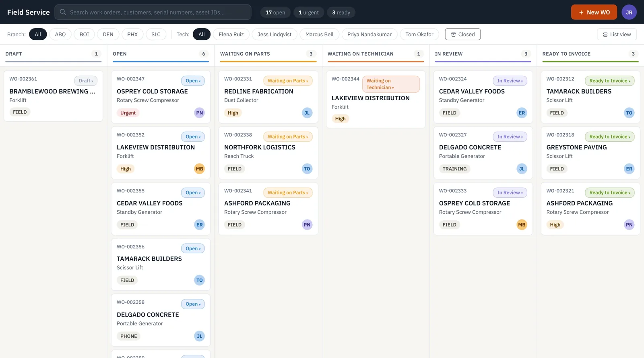The height and width of the screenshot is (358, 644).
Task: Click PN avatar on WO-002347 card
Action: pos(199,113)
